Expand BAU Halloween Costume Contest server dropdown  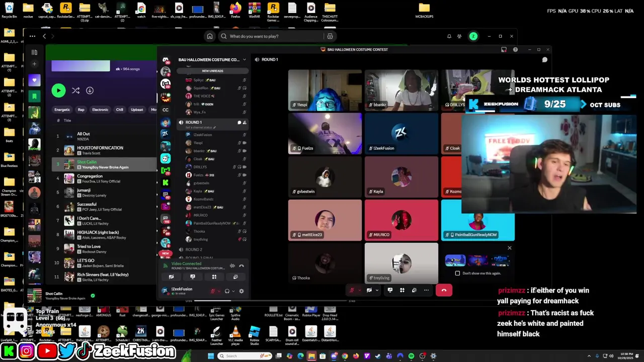coord(245,59)
